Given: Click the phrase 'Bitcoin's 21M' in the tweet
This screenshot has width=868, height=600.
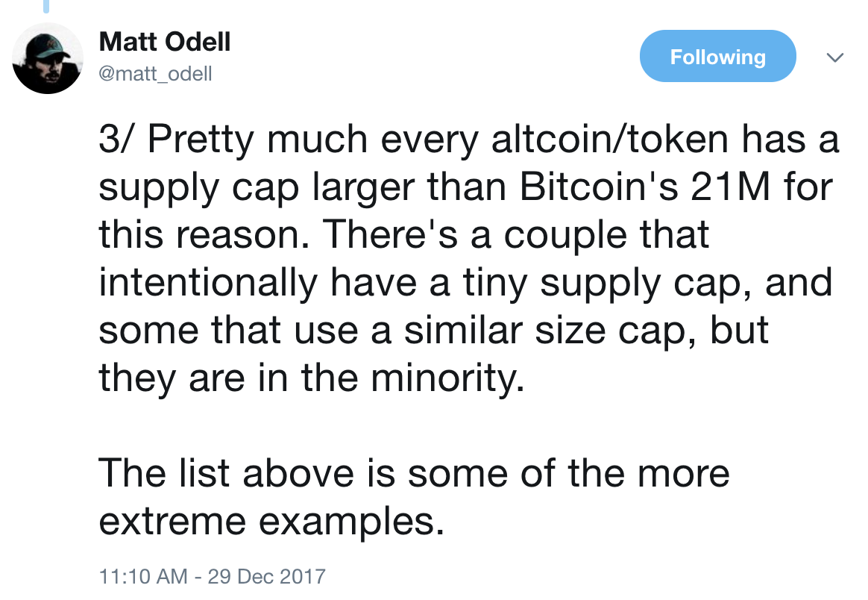Looking at the screenshot, I should (x=645, y=187).
